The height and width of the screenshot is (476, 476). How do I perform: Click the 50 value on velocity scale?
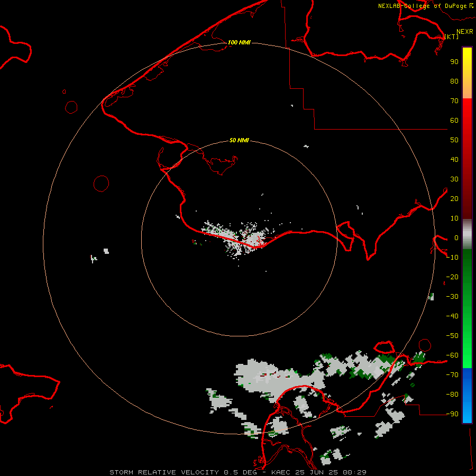[x=454, y=140]
